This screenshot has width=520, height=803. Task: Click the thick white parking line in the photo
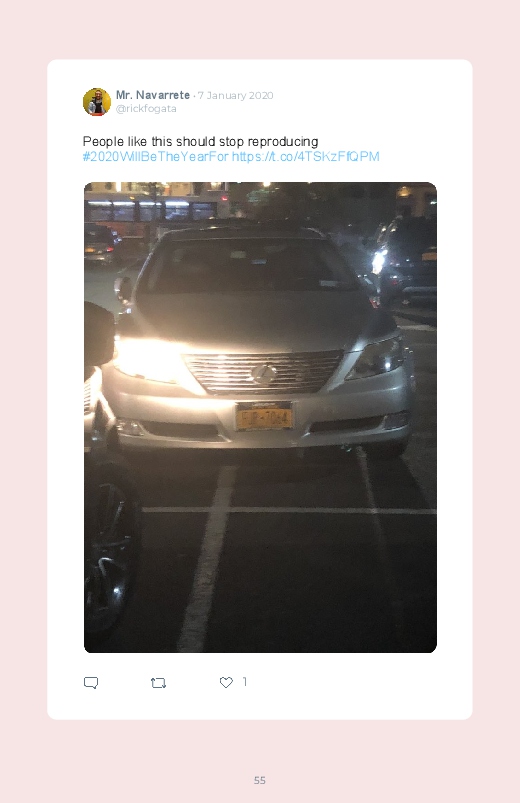pyautogui.click(x=207, y=559)
